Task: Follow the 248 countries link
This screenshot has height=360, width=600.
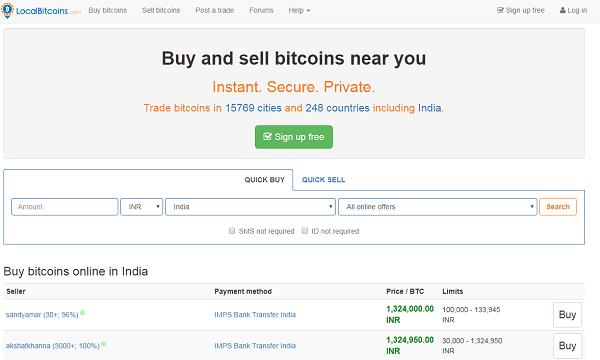Action: [338, 108]
